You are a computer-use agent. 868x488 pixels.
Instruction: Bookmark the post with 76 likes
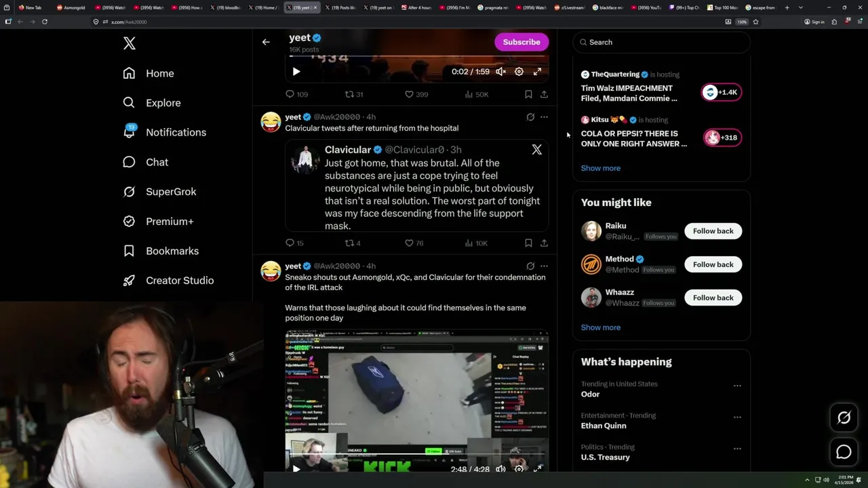point(528,243)
